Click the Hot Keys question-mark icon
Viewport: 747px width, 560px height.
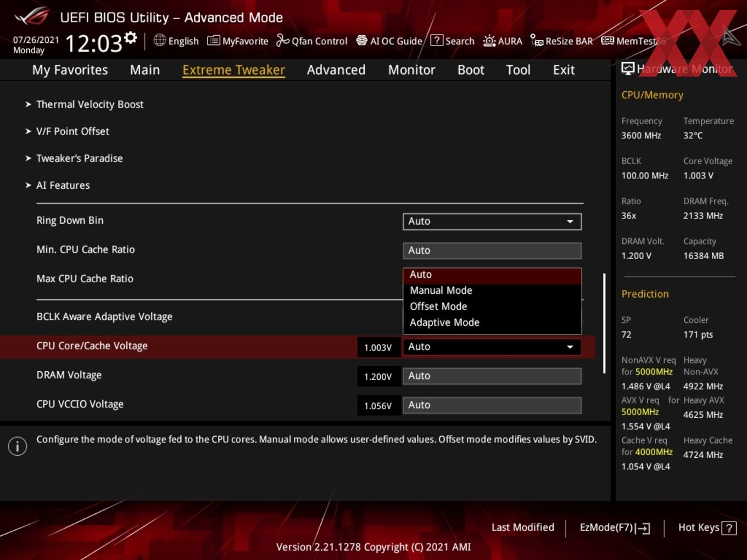coord(729,528)
